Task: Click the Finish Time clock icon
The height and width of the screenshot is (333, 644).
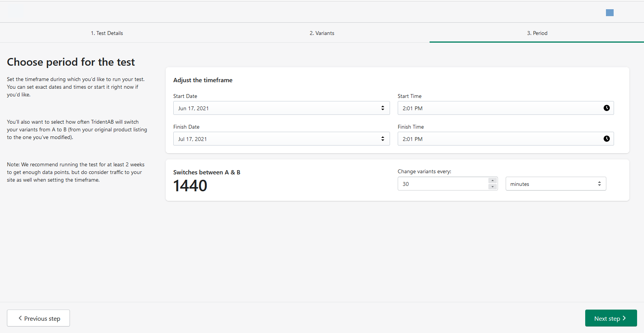Action: tap(606, 139)
